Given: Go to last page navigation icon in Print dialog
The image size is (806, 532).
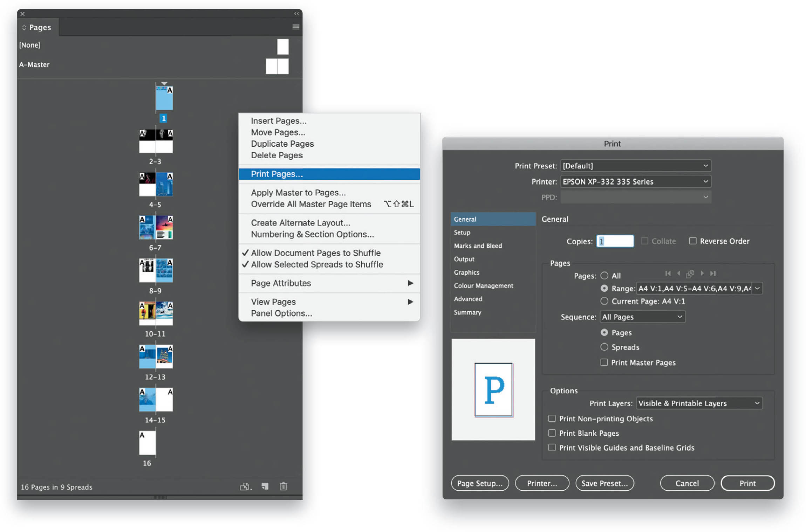Looking at the screenshot, I should [x=713, y=273].
